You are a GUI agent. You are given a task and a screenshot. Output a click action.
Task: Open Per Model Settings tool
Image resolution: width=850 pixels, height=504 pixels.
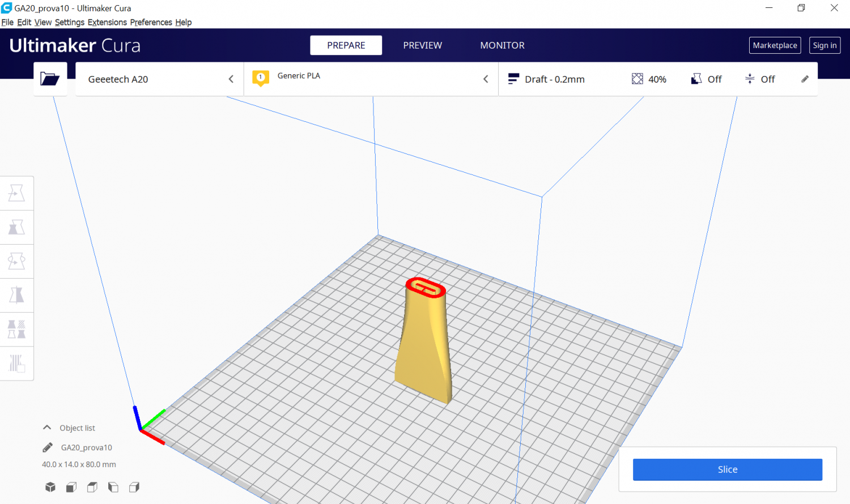(16, 329)
